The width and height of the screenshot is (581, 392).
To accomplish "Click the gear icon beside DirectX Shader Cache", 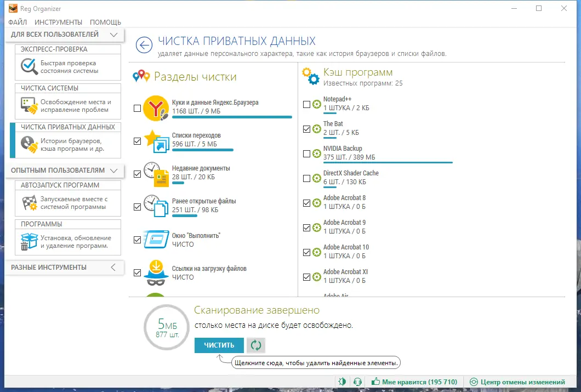I will [316, 178].
